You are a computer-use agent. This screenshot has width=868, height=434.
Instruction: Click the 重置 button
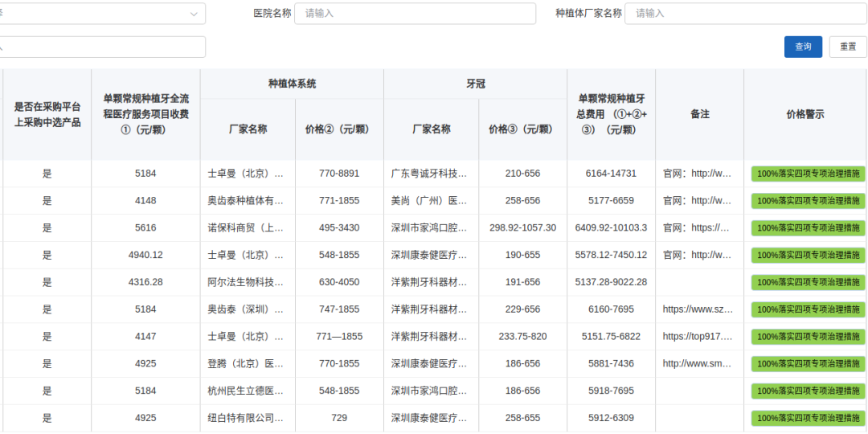[x=848, y=47]
